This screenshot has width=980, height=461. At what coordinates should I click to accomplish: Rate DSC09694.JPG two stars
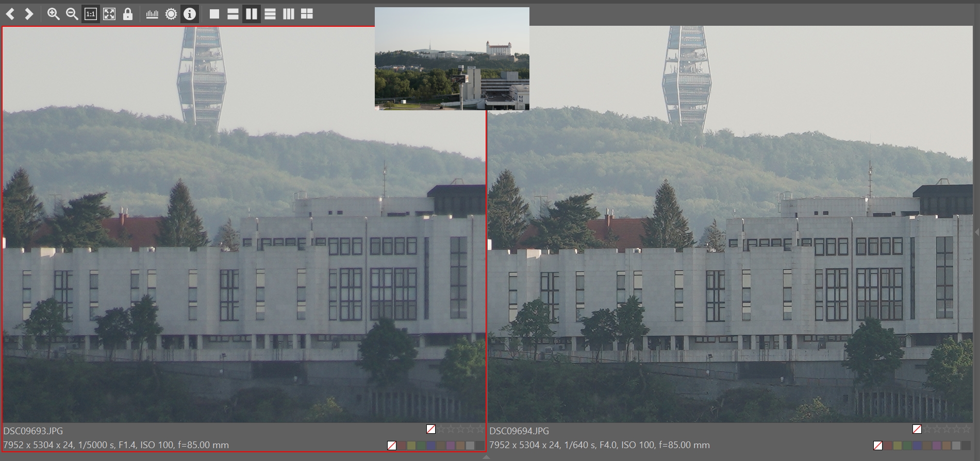tap(937, 429)
